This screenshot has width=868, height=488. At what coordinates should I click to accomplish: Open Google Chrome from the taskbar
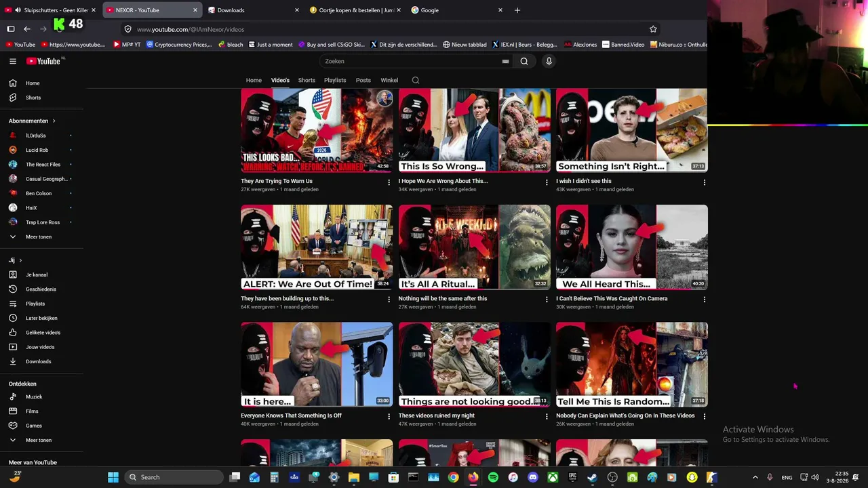coord(453,477)
